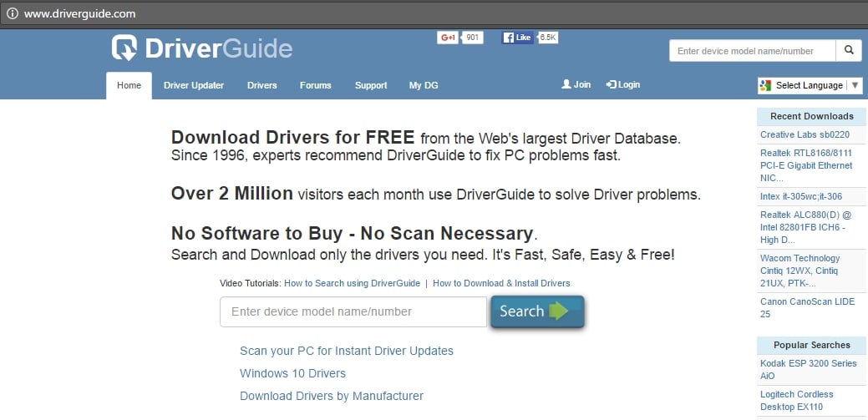The height and width of the screenshot is (420, 868).
Task: Open the Creative Labs sb0220 download
Action: click(x=805, y=134)
